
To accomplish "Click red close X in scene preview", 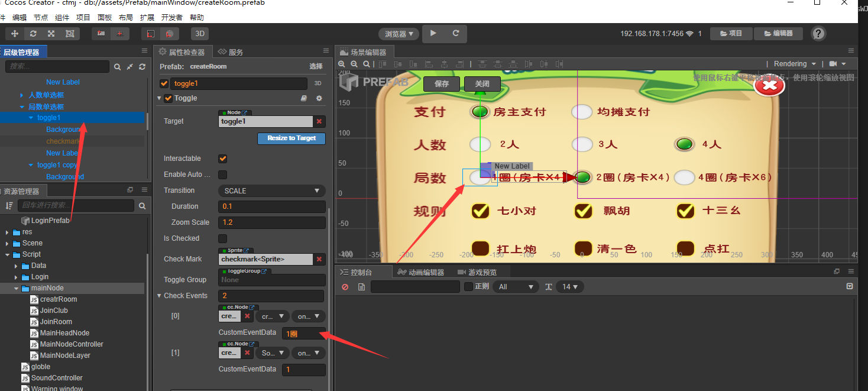I will pyautogui.click(x=770, y=86).
